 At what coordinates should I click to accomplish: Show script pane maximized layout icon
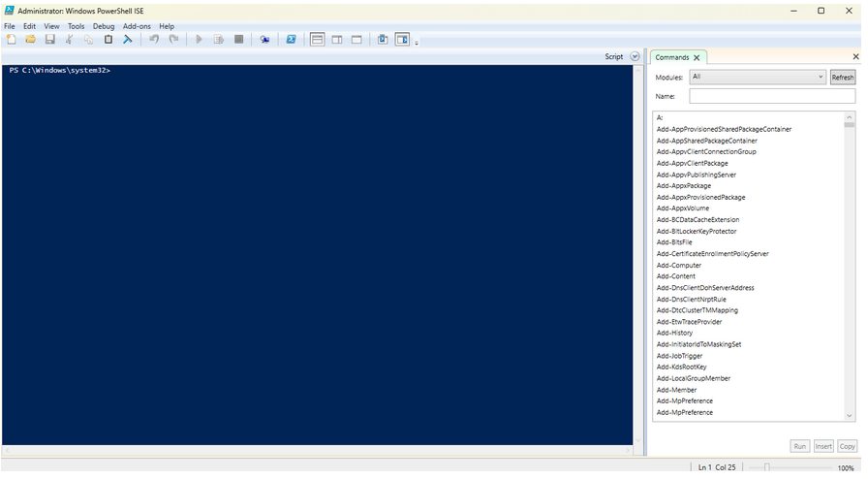pyautogui.click(x=356, y=40)
